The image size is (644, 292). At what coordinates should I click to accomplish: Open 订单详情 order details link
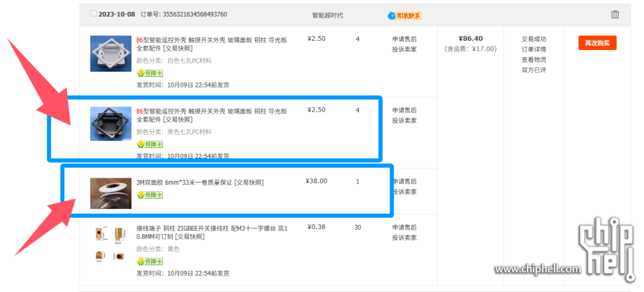[x=534, y=49]
